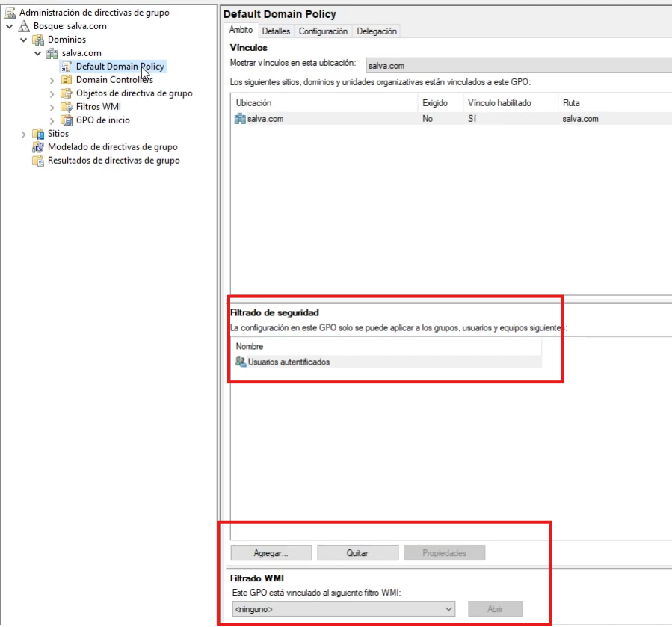Image resolution: width=672 pixels, height=627 pixels.
Task: Open the Detalles tab
Action: tap(276, 31)
